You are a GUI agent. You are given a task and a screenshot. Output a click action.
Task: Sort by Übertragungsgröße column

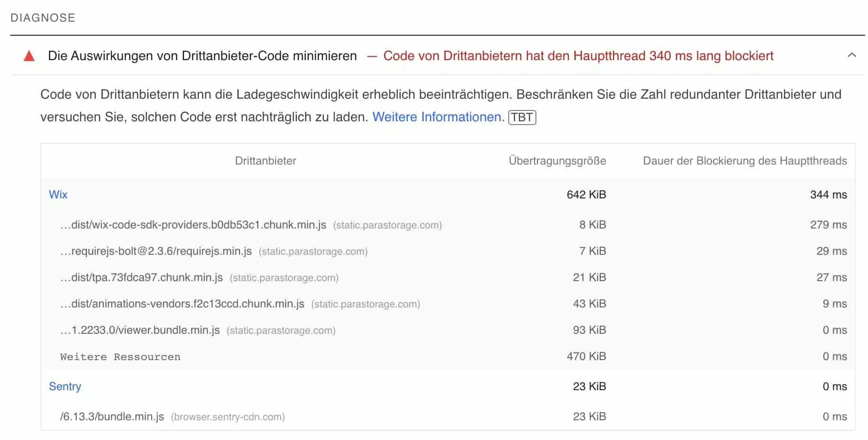557,161
